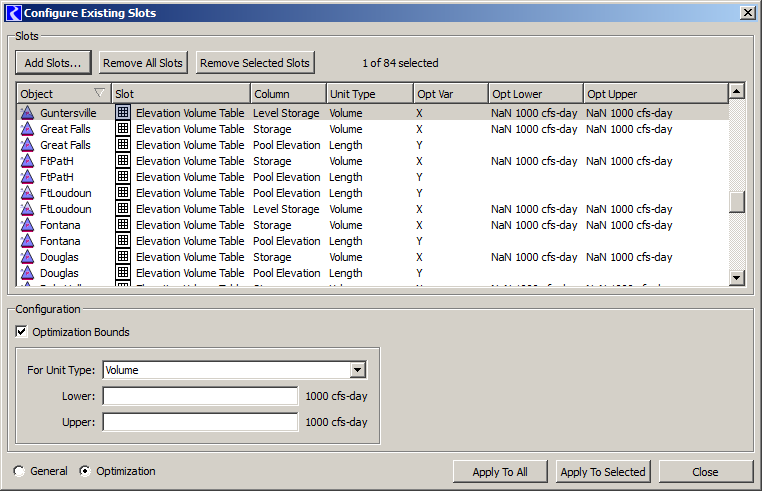Sort by the Slot column header

click(181, 93)
